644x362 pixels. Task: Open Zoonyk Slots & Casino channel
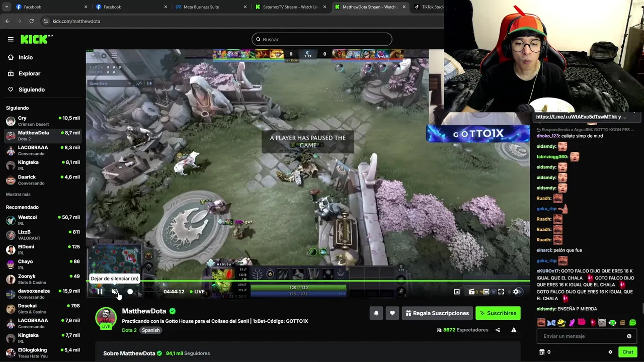pos(43,279)
